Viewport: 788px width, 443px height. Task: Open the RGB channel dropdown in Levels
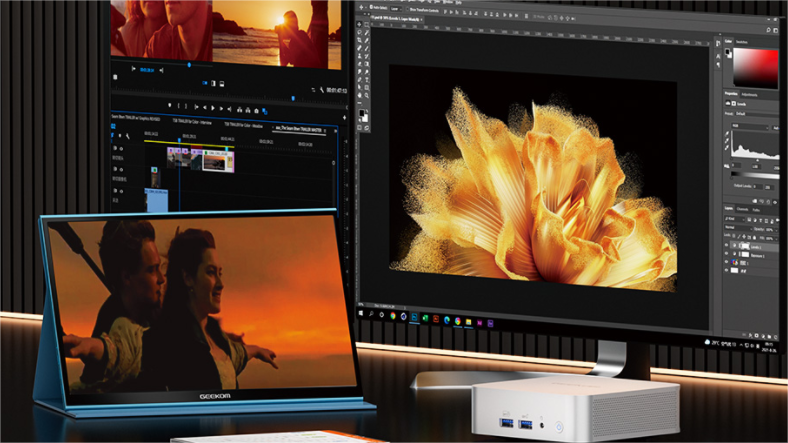pos(750,127)
